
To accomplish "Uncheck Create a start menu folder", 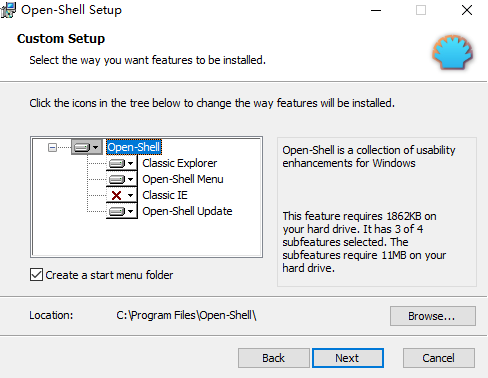I will (36, 275).
